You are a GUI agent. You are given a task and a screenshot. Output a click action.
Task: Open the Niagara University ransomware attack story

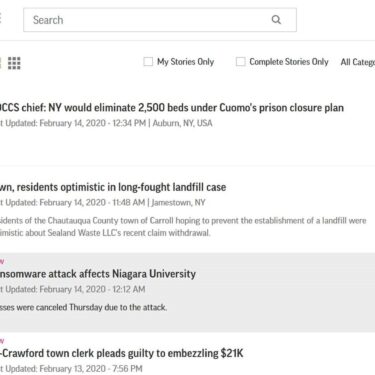[x=98, y=274]
